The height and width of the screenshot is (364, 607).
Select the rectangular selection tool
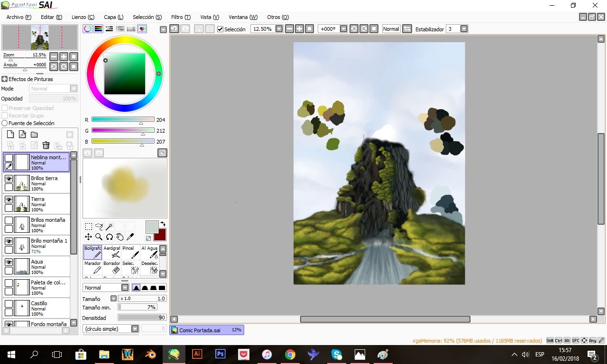(88, 226)
